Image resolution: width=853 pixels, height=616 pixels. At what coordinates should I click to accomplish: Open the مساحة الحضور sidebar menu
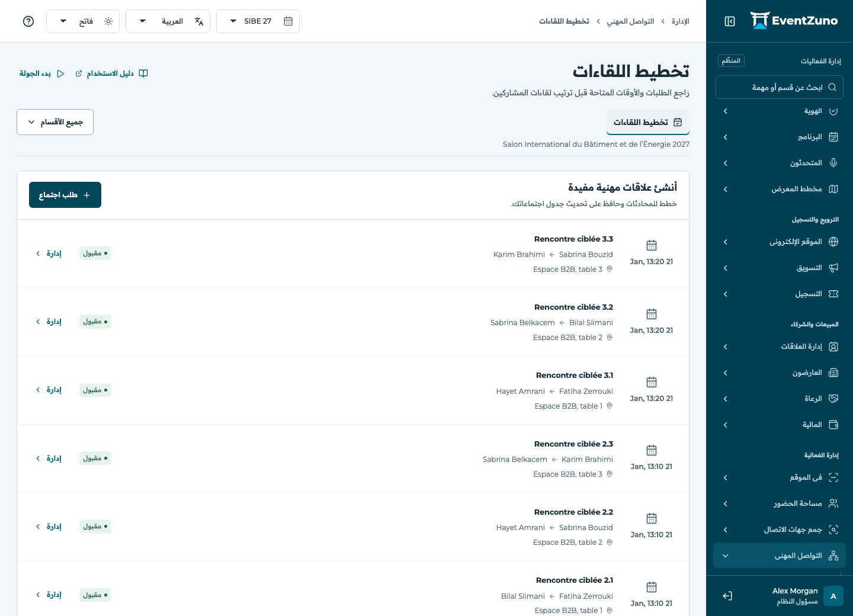[x=780, y=503]
